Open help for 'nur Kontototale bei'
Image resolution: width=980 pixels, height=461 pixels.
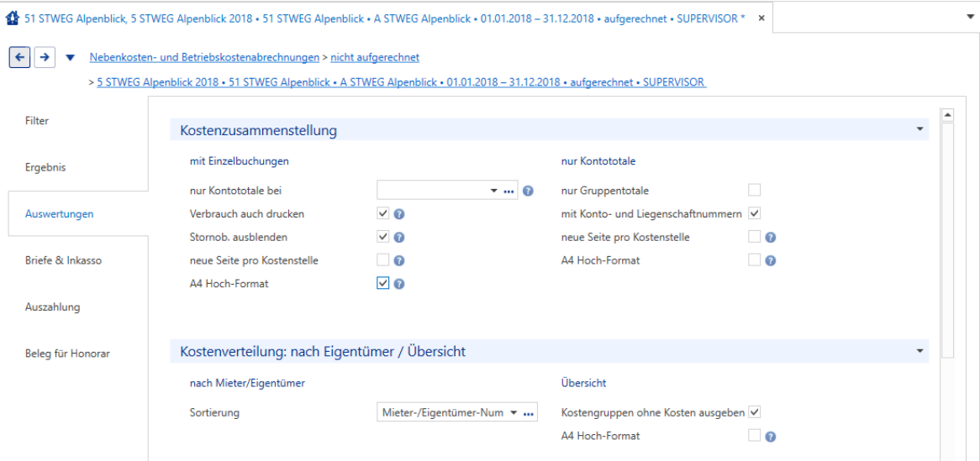click(528, 191)
